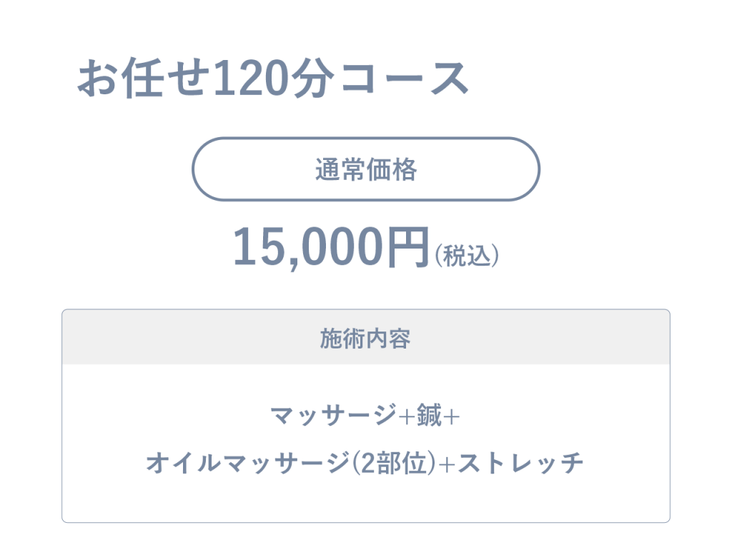Click the オイルマッサージ(2部位)+ストレッチ line
The width and height of the screenshot is (732, 560).
[365, 463]
